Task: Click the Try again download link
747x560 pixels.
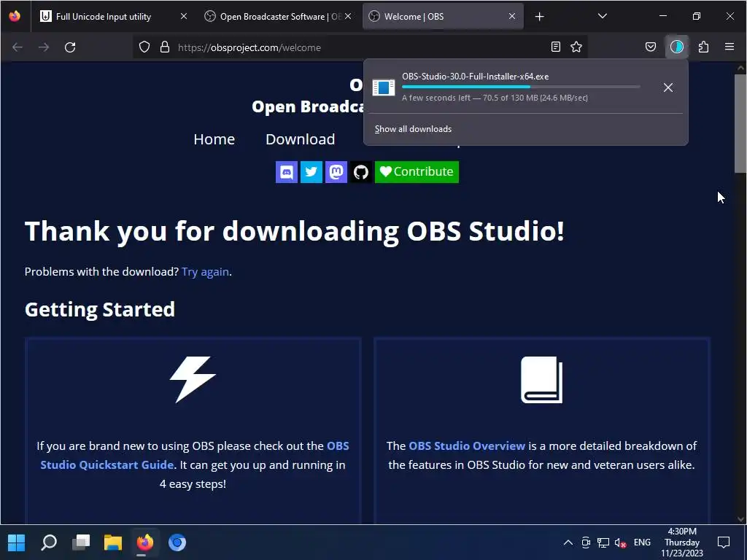Action: [205, 271]
